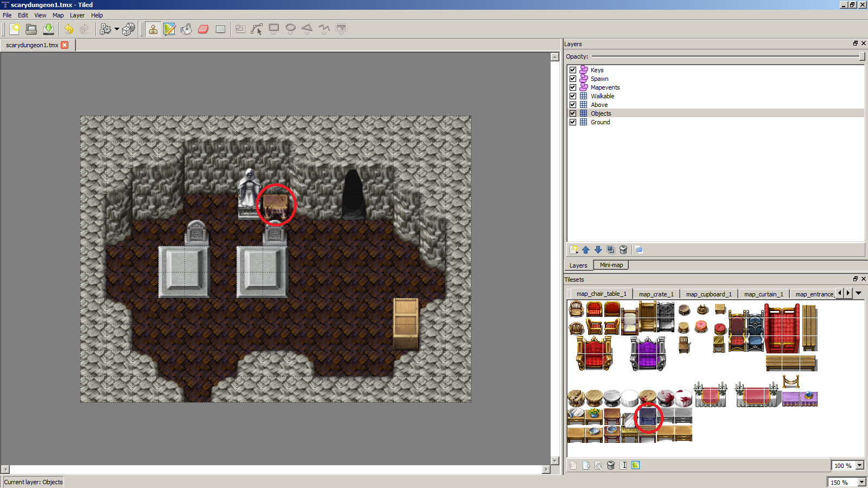Viewport: 868px width, 488px height.
Task: Select the Insert Tile object tool
Action: (x=341, y=29)
